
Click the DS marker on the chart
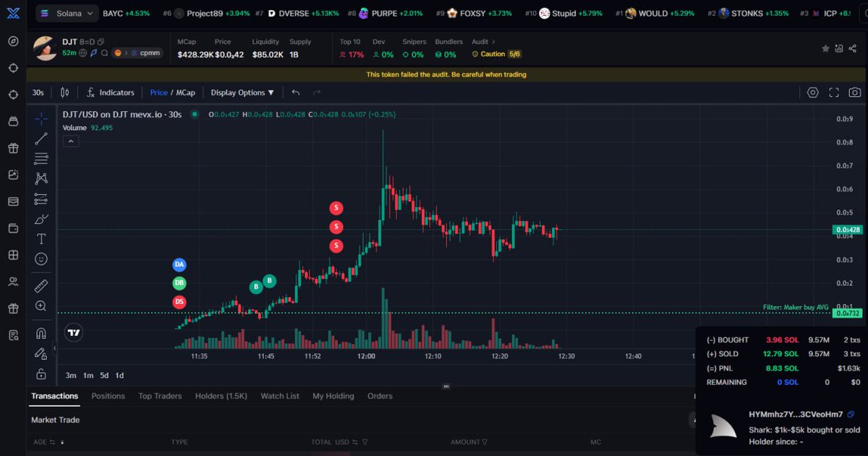179,302
